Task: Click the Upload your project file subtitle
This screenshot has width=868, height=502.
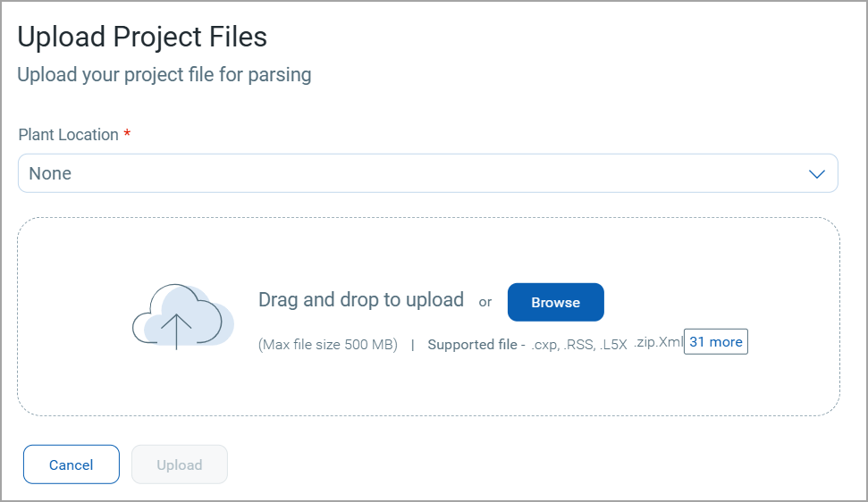Action: 164,75
